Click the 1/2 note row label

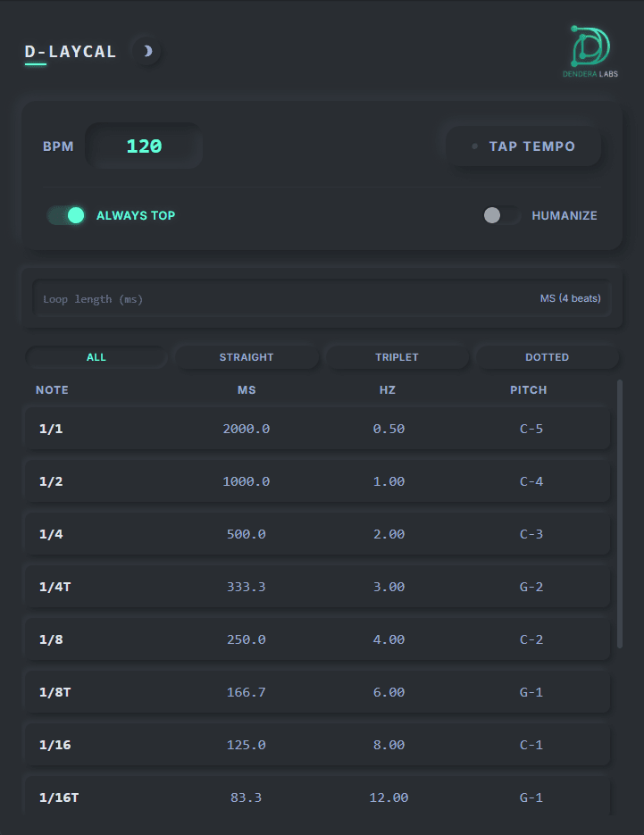coord(51,481)
